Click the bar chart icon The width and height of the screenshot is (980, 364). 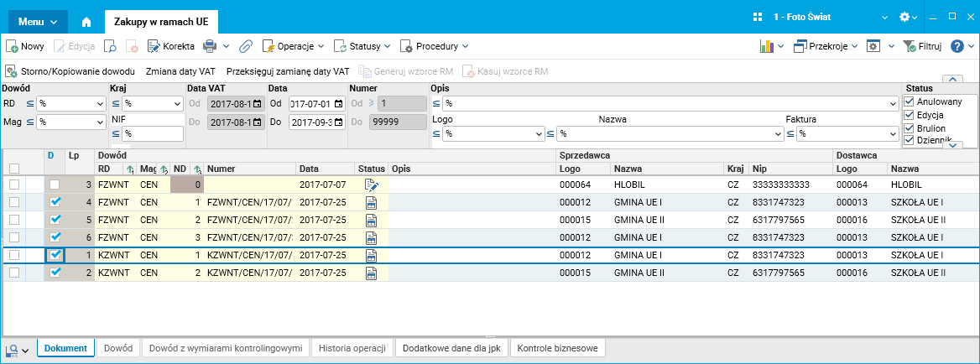point(766,46)
